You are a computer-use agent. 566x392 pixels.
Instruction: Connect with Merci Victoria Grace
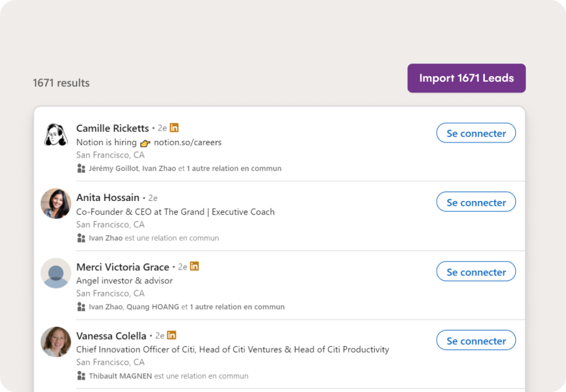point(475,272)
